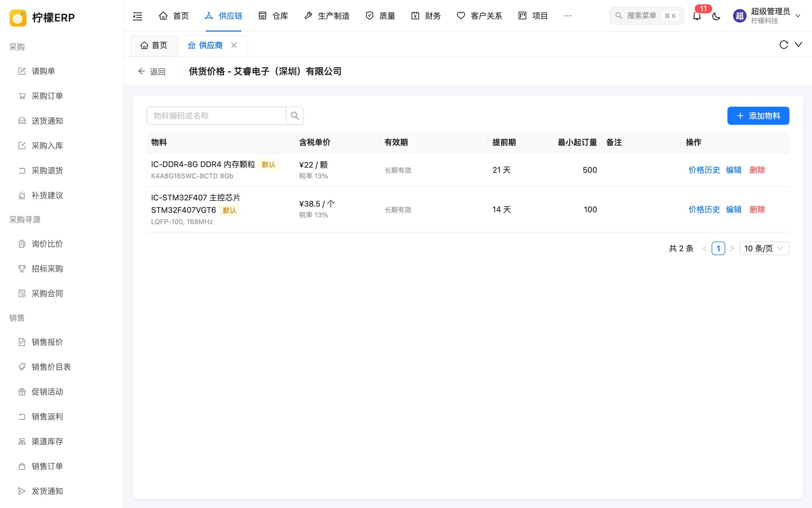Open the 客户关系 top menu
The image size is (812, 508).
480,16
